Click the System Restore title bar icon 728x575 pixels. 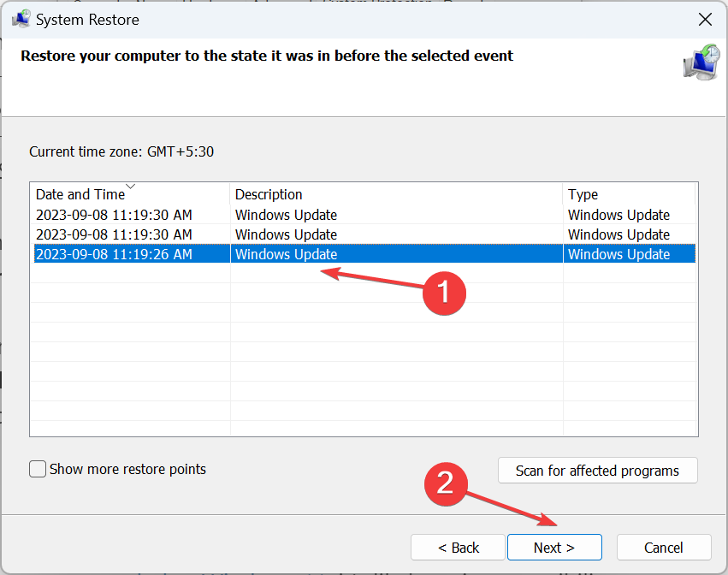21,19
